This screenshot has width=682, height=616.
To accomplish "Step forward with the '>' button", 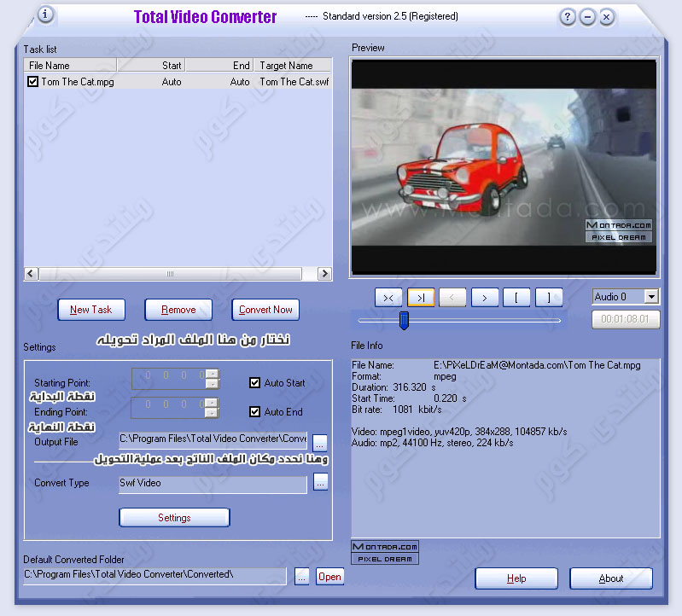I will 484,297.
